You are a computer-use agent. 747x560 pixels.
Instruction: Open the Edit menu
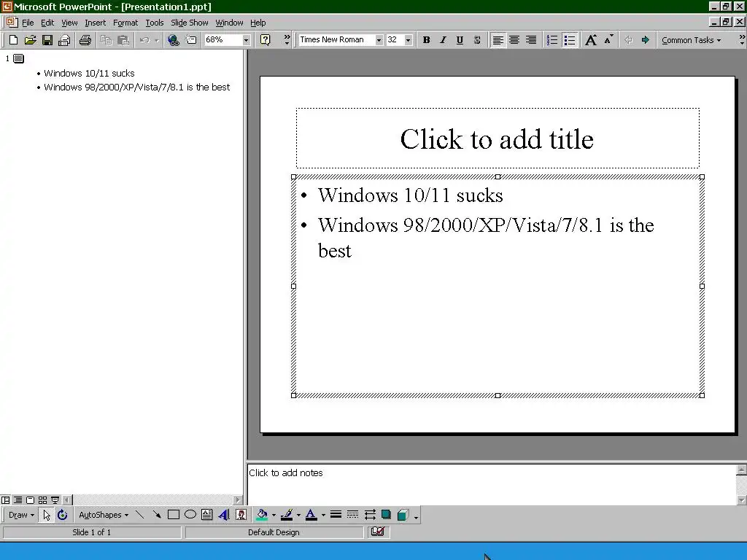click(x=47, y=23)
